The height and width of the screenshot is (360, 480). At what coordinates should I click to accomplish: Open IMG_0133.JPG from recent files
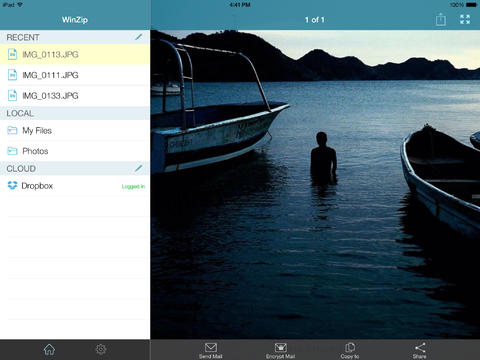point(75,96)
